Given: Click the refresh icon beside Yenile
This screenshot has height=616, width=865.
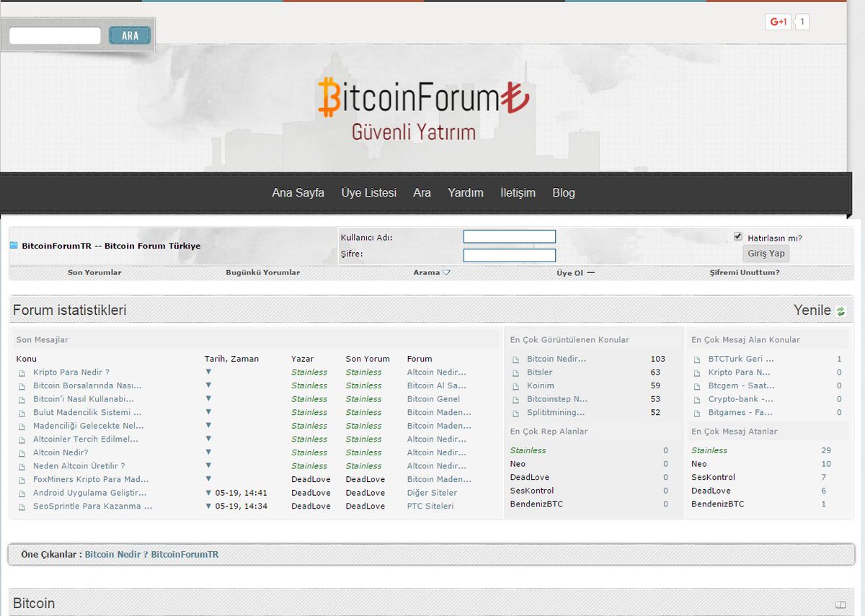Looking at the screenshot, I should [x=840, y=311].
